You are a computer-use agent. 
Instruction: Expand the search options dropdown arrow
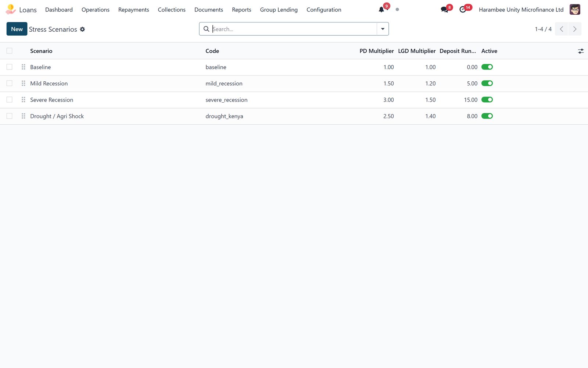pos(383,29)
